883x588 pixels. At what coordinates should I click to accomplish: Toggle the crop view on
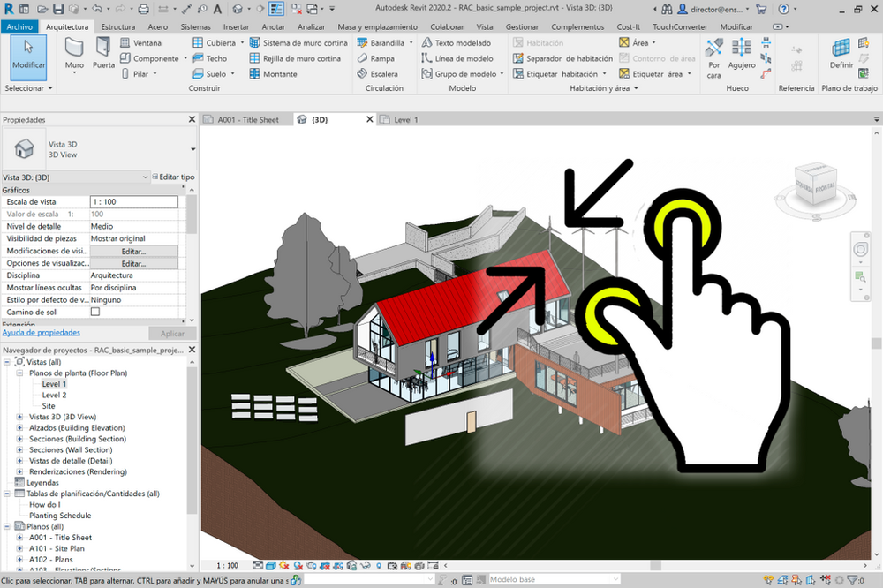click(x=325, y=565)
